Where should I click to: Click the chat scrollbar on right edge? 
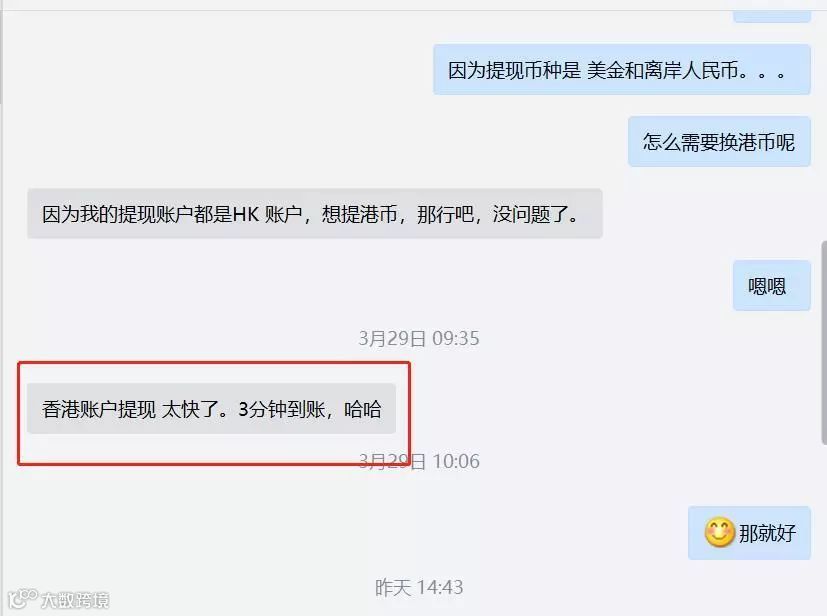(x=824, y=342)
